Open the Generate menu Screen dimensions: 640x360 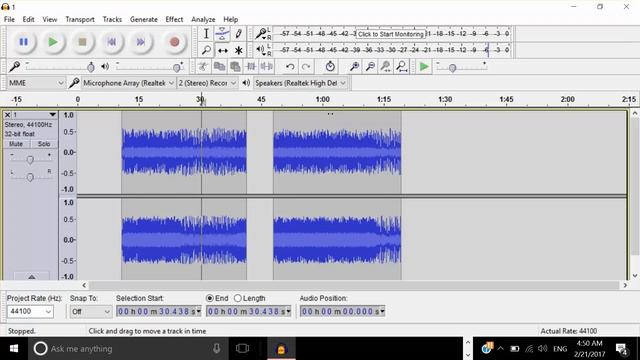click(x=144, y=19)
